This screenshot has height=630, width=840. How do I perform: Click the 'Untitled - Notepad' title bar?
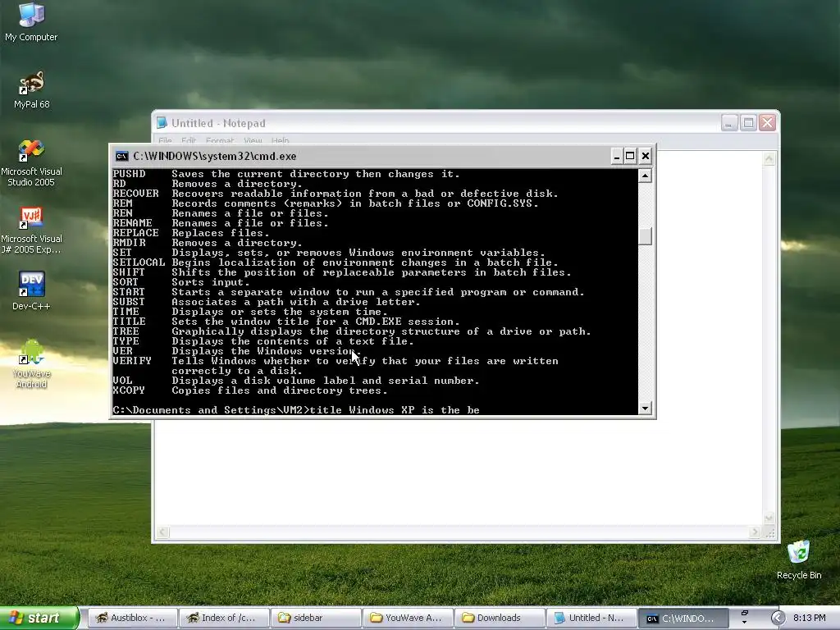coord(465,123)
